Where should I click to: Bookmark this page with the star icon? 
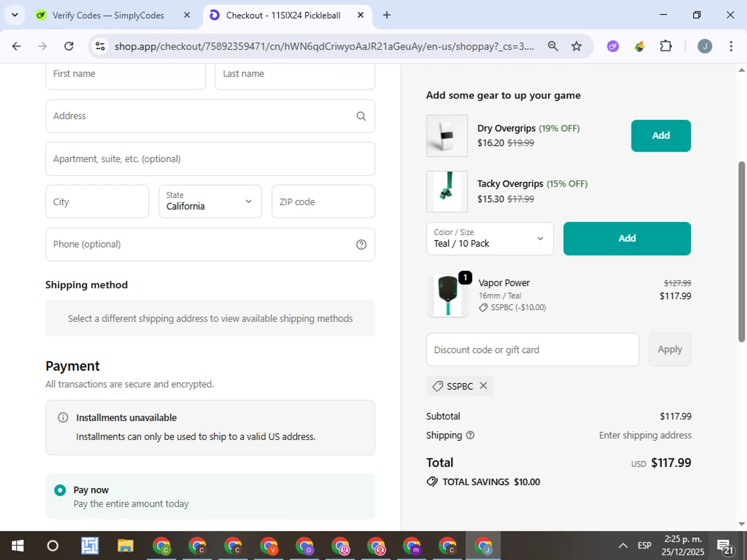coord(577,46)
